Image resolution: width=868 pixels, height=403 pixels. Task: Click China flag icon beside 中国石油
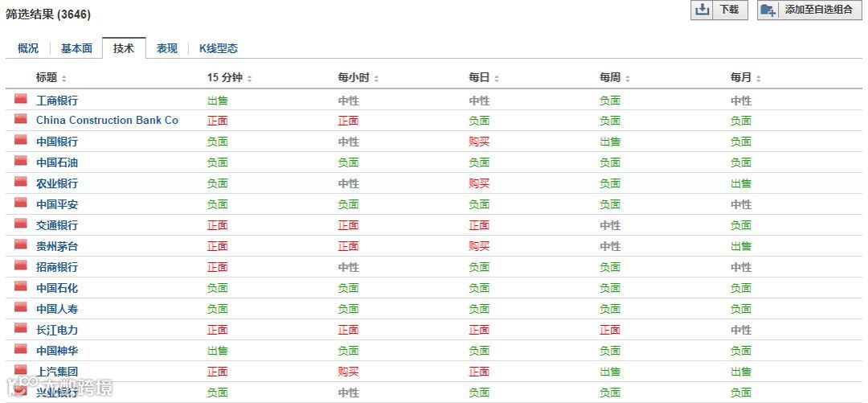20,161
